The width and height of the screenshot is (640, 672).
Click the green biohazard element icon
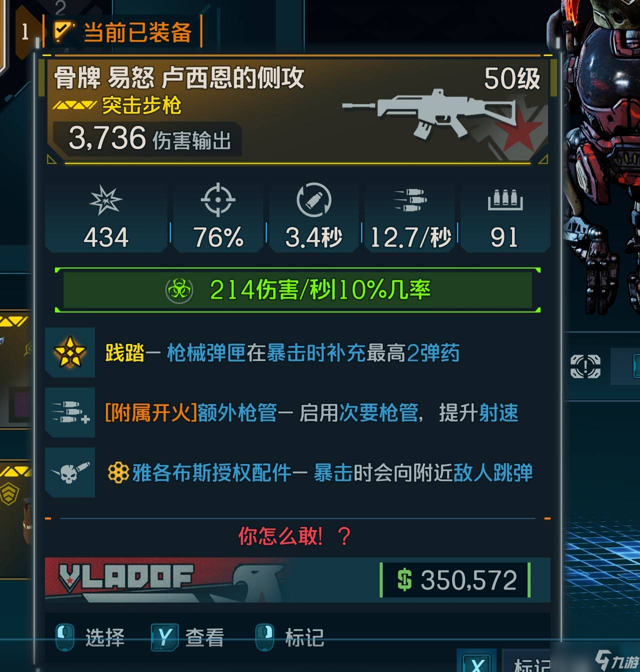pos(179,289)
